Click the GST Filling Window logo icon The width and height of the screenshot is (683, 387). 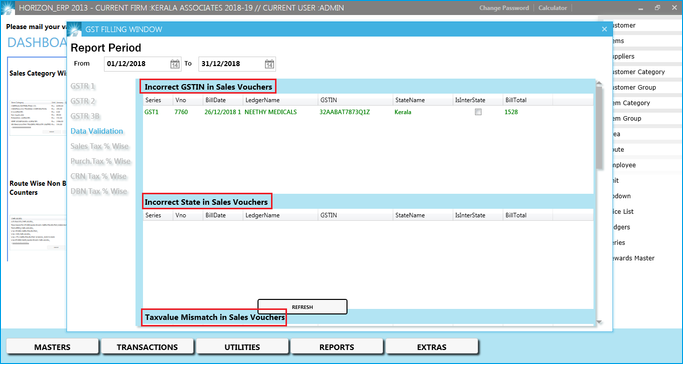(74, 29)
